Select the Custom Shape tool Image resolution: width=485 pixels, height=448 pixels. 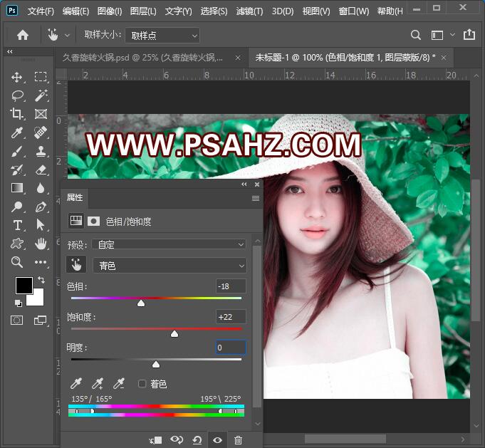[16, 244]
